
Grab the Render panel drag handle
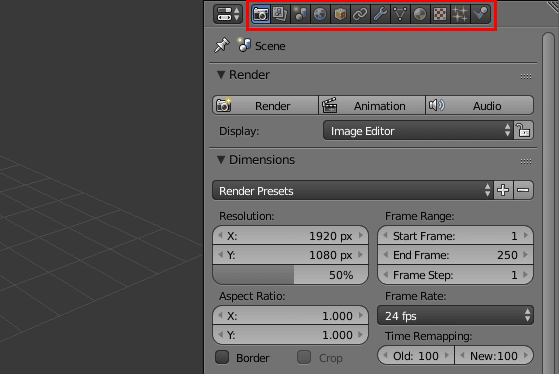click(x=525, y=76)
